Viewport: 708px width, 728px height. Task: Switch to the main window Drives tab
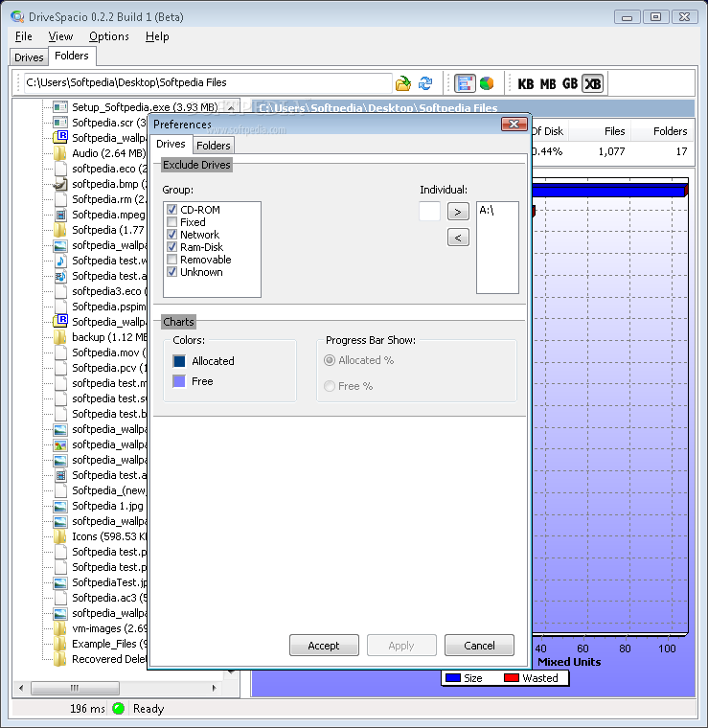(29, 57)
